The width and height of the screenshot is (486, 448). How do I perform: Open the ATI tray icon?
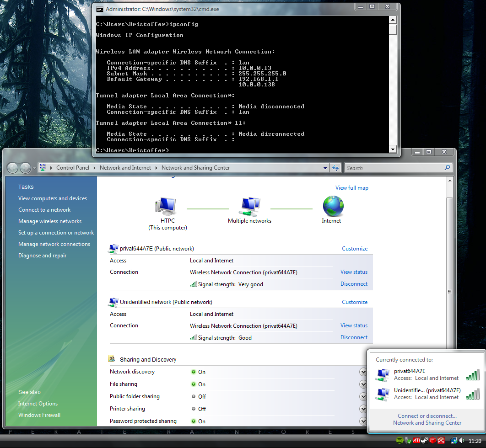click(x=416, y=441)
